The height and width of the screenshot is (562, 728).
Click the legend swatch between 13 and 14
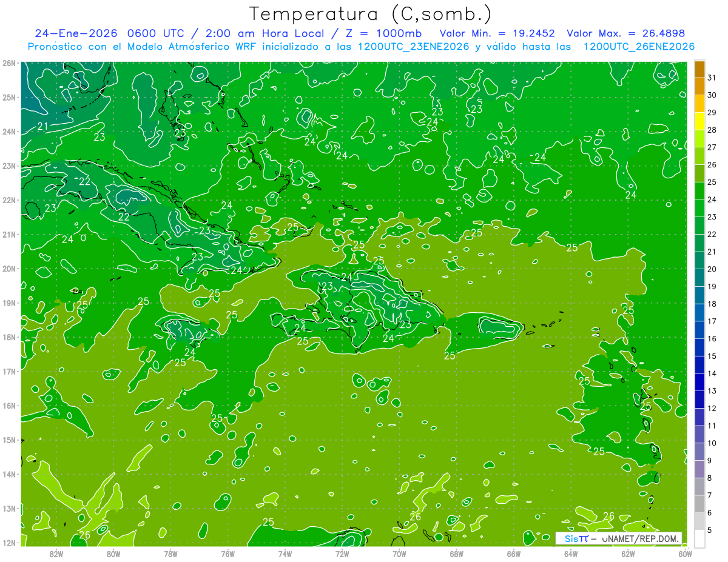coord(699,383)
